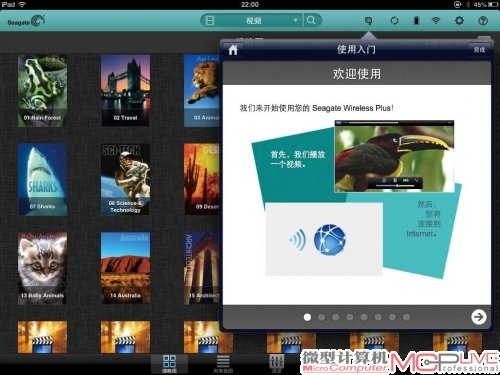Click the home icon in 使用入门 panel
Screen dimensions: 500x375
(233, 50)
